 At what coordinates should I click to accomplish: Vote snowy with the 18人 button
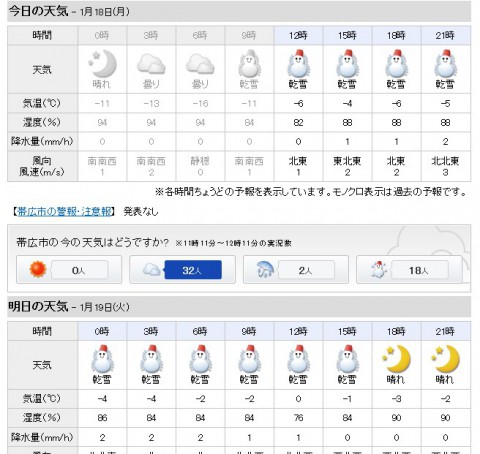(x=419, y=270)
